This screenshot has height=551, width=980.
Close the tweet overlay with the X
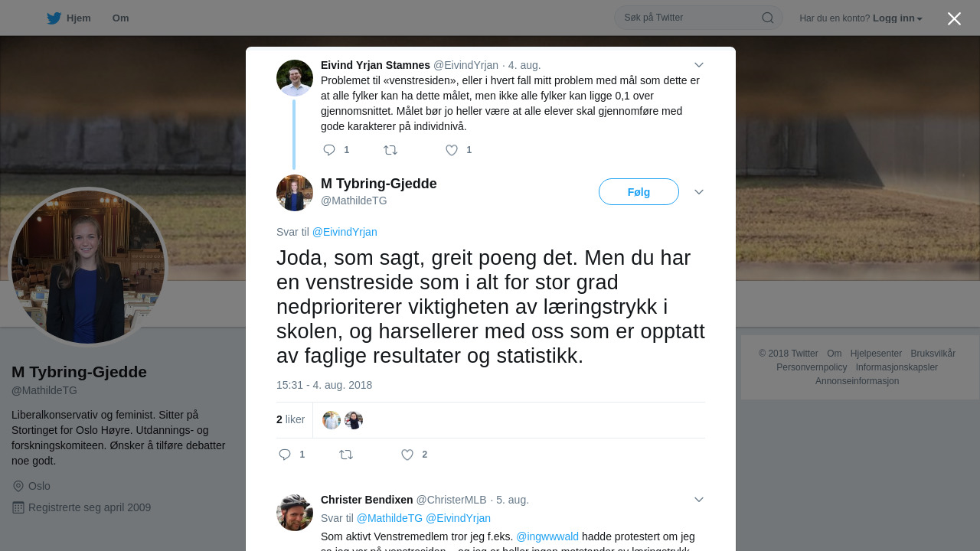point(954,18)
